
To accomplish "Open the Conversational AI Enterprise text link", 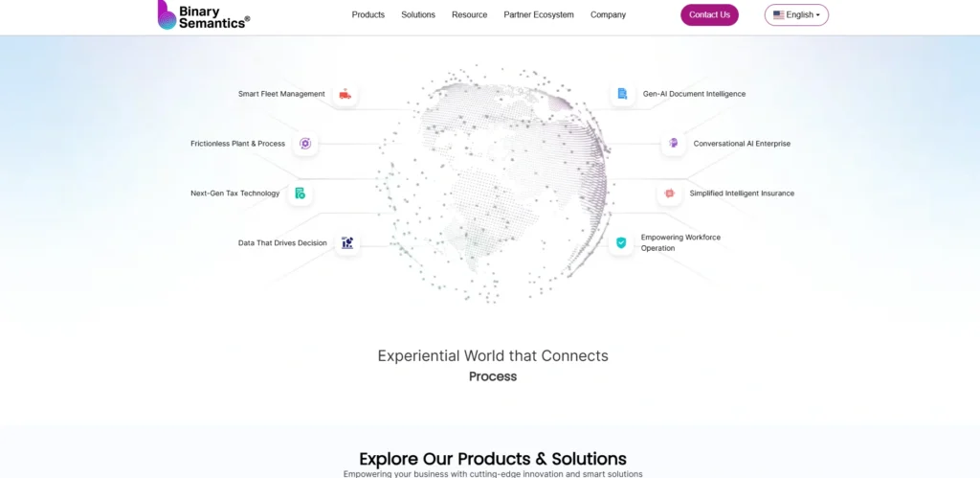I will click(742, 144).
